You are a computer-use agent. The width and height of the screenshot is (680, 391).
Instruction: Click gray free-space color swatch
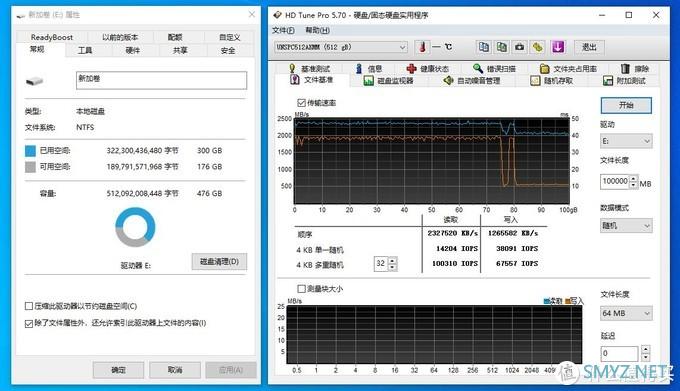30,167
